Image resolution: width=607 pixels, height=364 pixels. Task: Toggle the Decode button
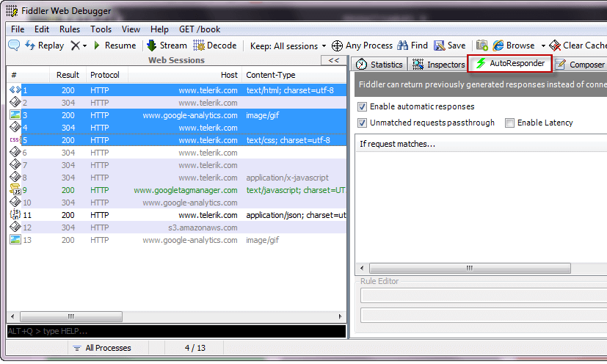pyautogui.click(x=215, y=45)
